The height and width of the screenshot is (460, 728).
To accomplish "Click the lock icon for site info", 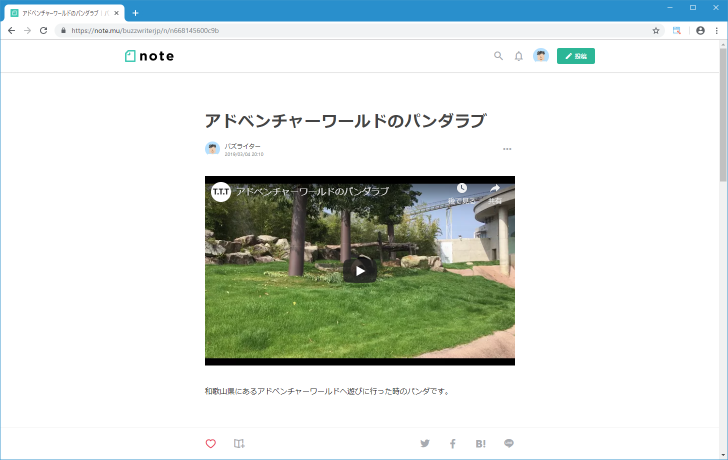I will pyautogui.click(x=63, y=31).
